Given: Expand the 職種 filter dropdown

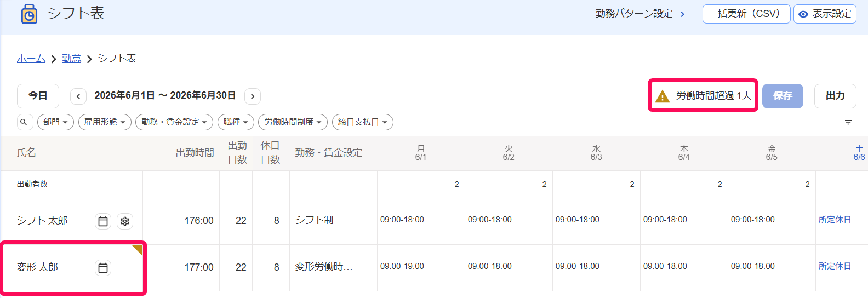Looking at the screenshot, I should (x=236, y=122).
